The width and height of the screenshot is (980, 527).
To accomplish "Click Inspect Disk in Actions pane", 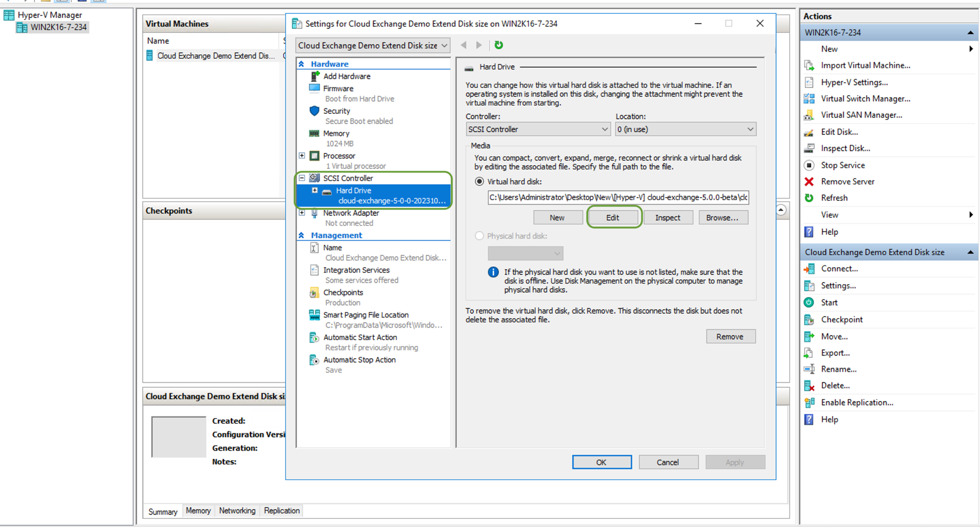I will [845, 148].
